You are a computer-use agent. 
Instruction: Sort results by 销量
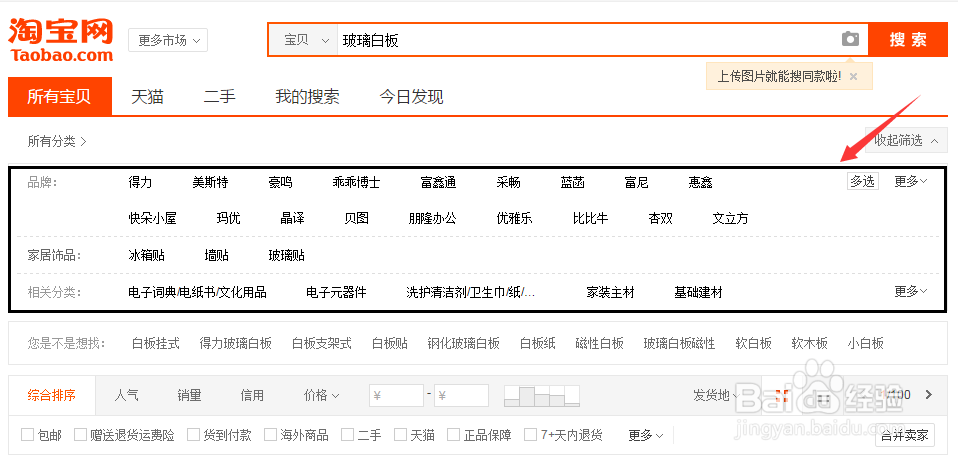[189, 395]
